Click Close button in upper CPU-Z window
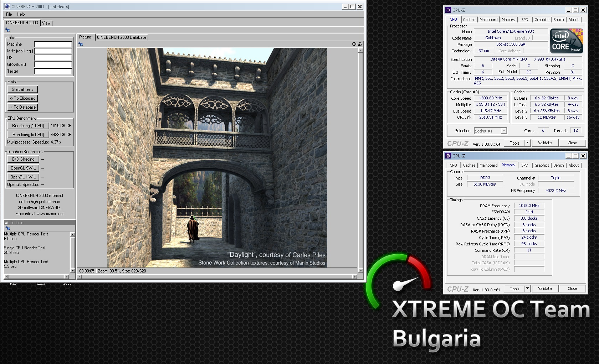Viewport: 599px width, 364px height. point(572,143)
